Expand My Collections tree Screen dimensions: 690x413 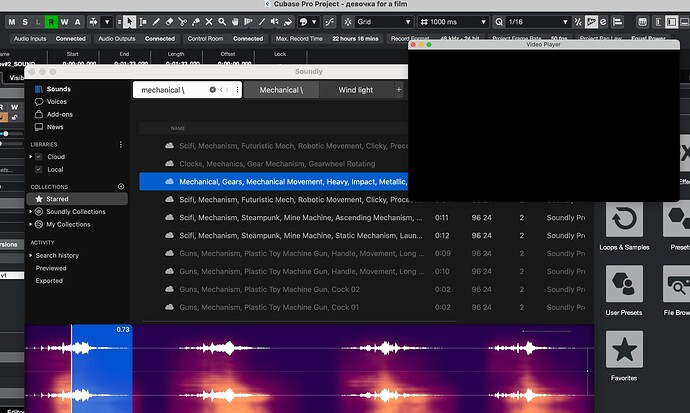(31, 224)
